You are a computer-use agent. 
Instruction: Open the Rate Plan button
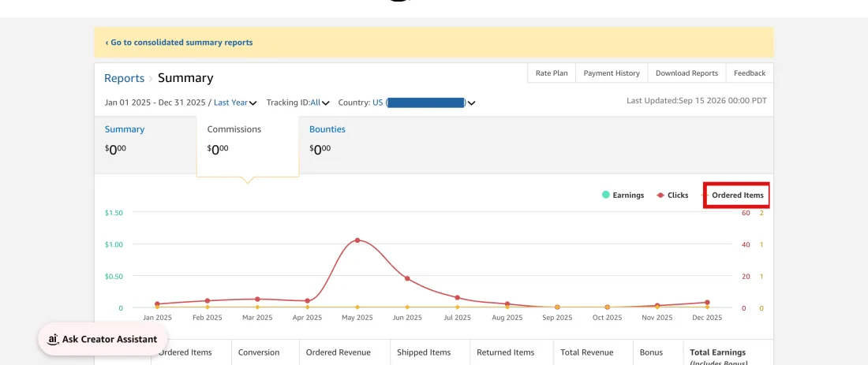[552, 73]
